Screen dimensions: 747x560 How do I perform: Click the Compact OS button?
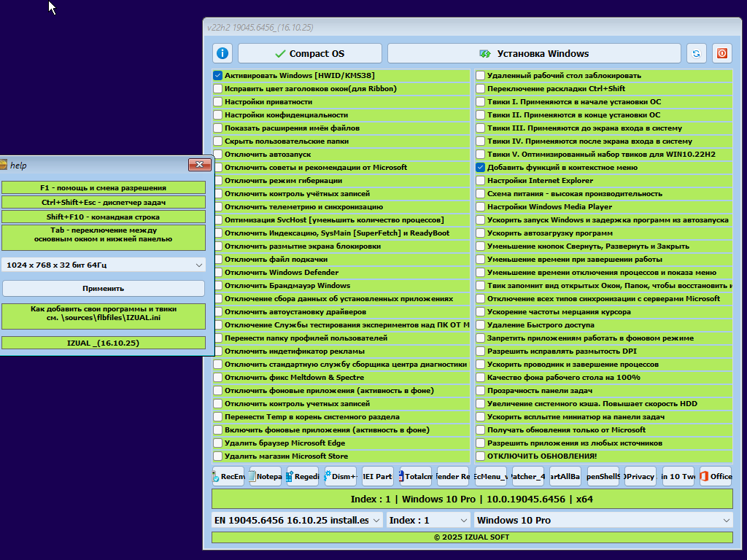coord(309,53)
